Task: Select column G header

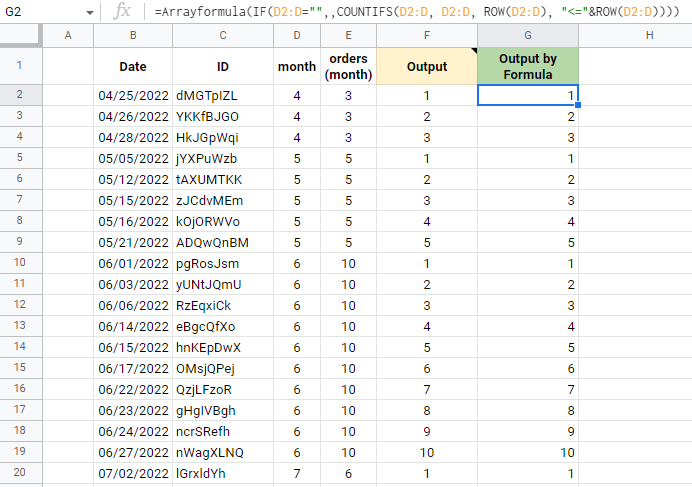Action: pos(528,35)
